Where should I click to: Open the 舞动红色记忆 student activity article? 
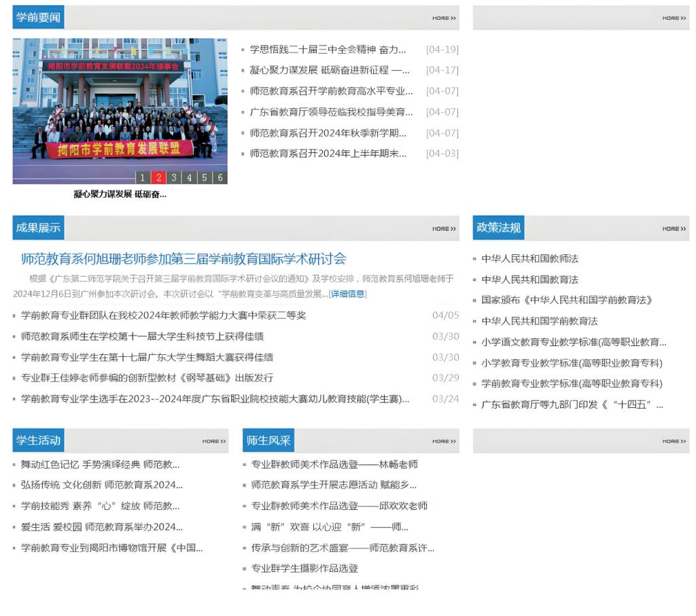[100, 465]
